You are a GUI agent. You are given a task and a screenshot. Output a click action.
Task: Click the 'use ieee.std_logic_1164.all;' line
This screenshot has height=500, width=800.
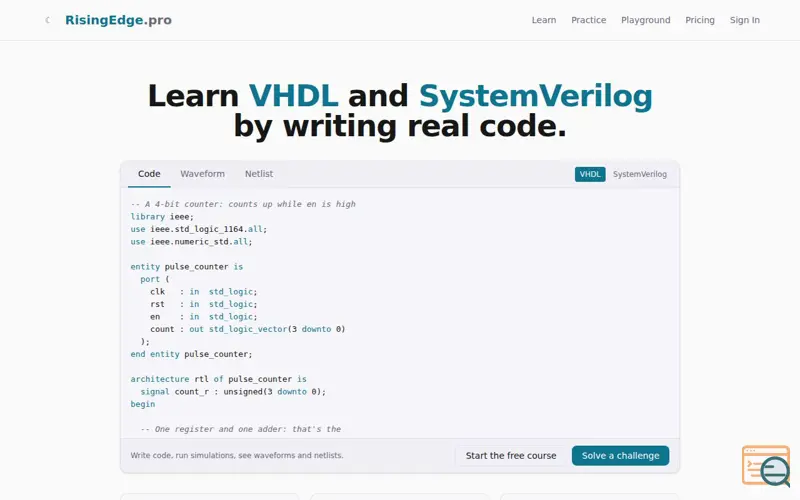[x=198, y=229]
